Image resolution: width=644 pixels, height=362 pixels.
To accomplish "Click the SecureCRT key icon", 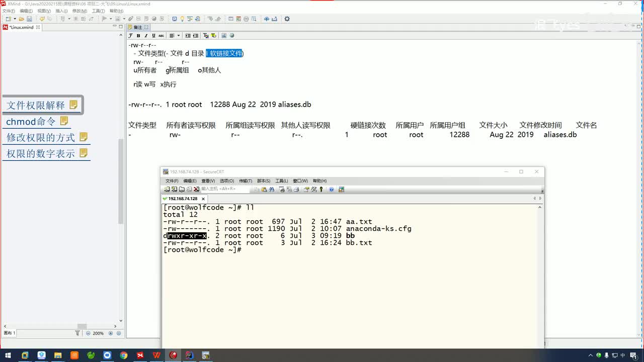I will click(321, 190).
